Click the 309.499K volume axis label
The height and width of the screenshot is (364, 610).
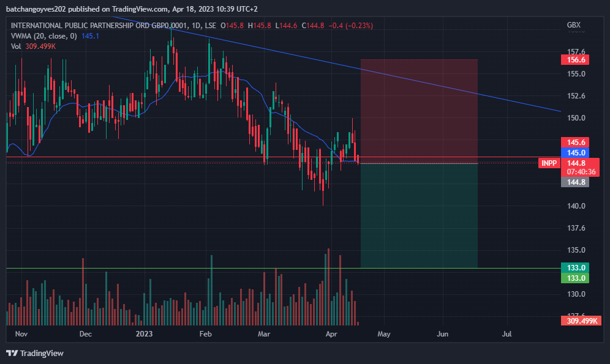(x=581, y=321)
